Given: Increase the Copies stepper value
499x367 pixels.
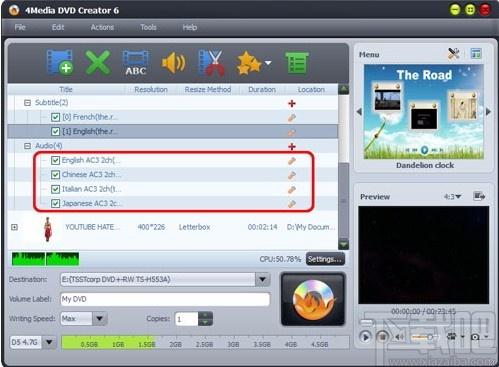Looking at the screenshot, I should [x=205, y=315].
